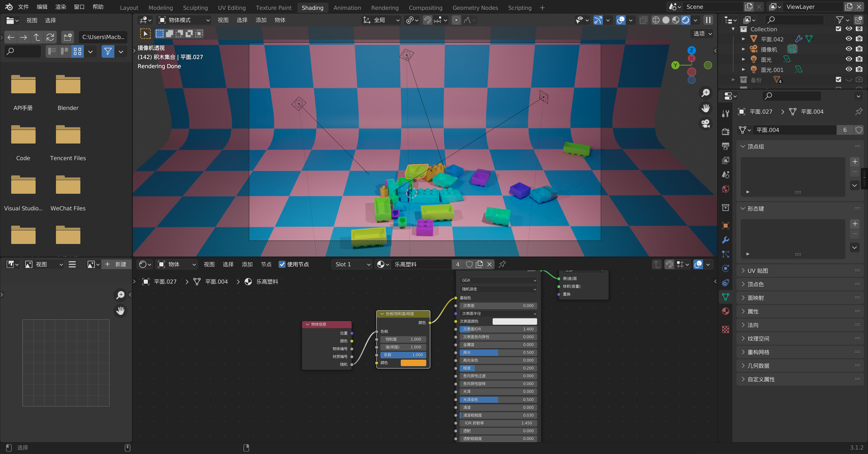This screenshot has height=454, width=868.
Task: Expand the 平面.042 outliner item
Action: click(x=743, y=39)
